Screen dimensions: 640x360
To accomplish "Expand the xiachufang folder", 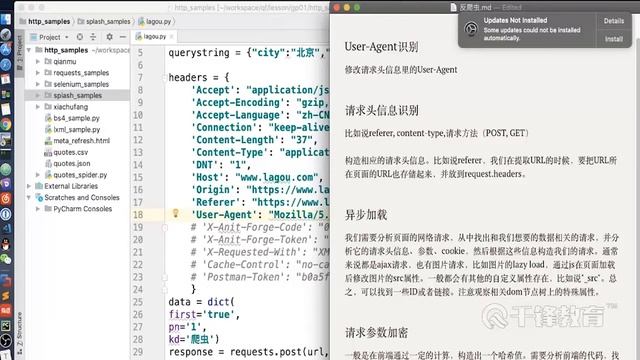I will [x=38, y=107].
